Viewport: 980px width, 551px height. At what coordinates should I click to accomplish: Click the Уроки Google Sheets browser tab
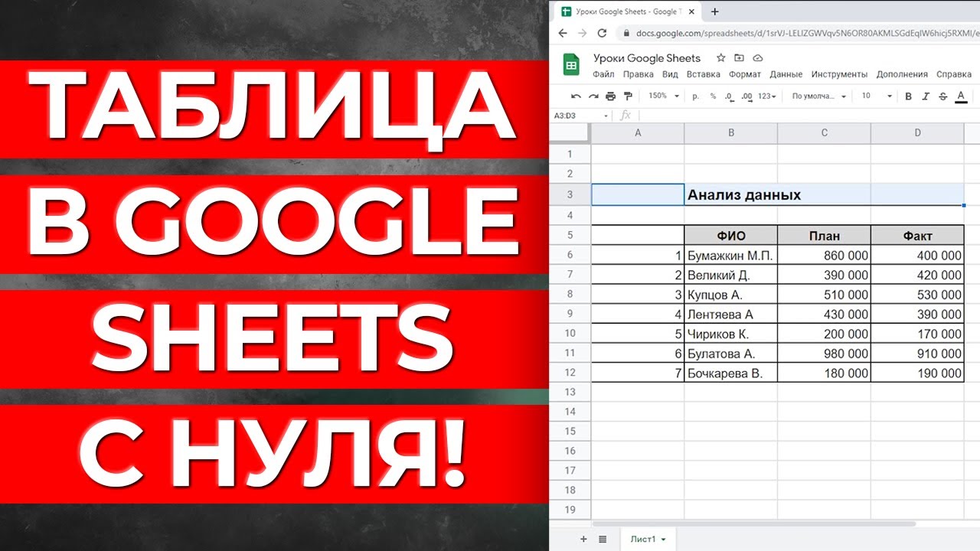point(628,11)
